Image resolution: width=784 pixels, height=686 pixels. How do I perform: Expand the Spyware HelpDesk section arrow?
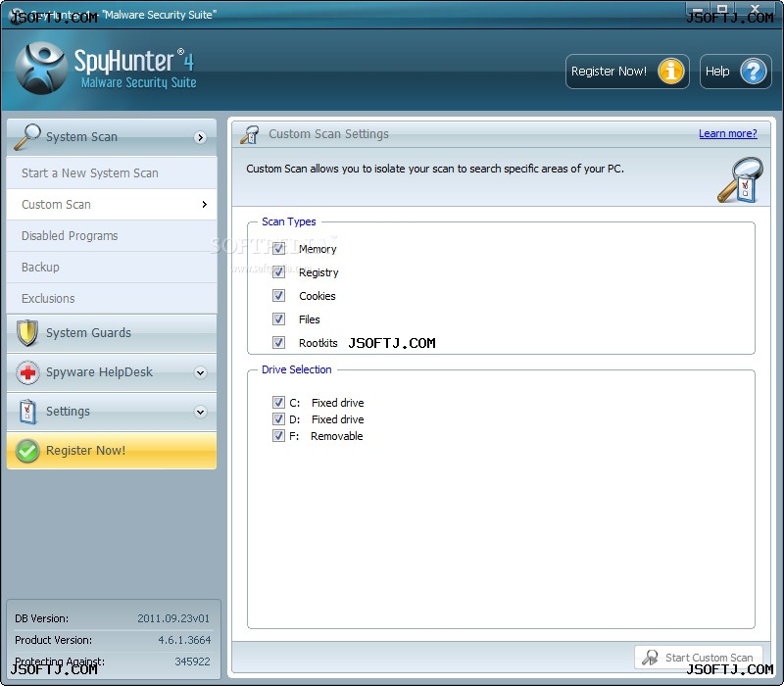(x=201, y=372)
